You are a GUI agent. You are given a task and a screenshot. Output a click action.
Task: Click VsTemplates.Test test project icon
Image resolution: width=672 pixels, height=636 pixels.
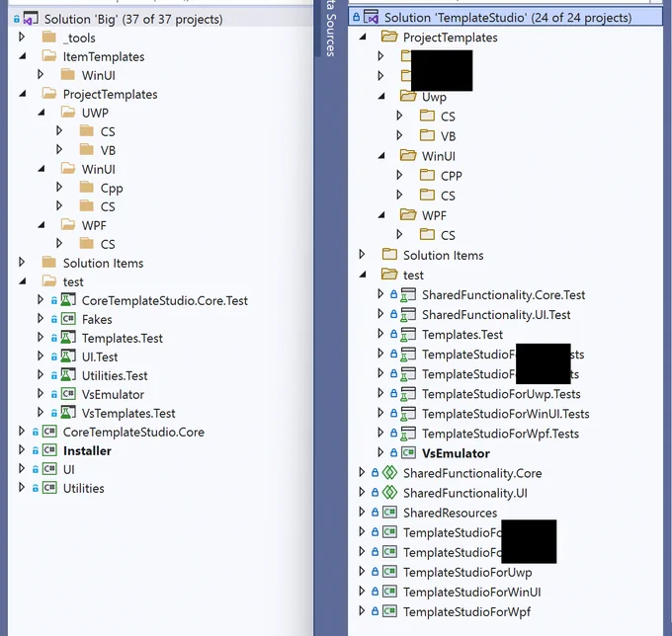click(x=68, y=413)
